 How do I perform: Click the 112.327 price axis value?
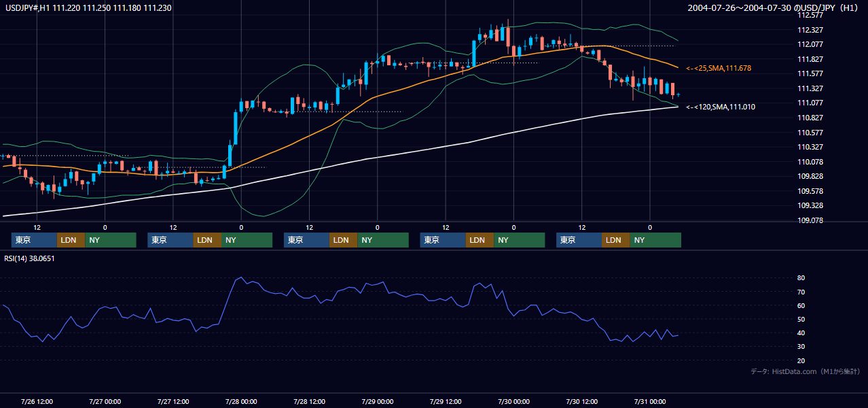click(810, 30)
